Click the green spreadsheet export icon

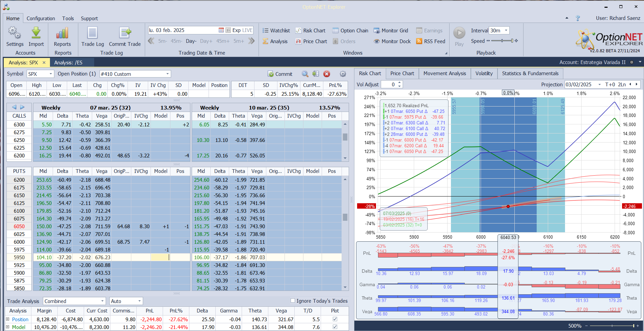316,74
